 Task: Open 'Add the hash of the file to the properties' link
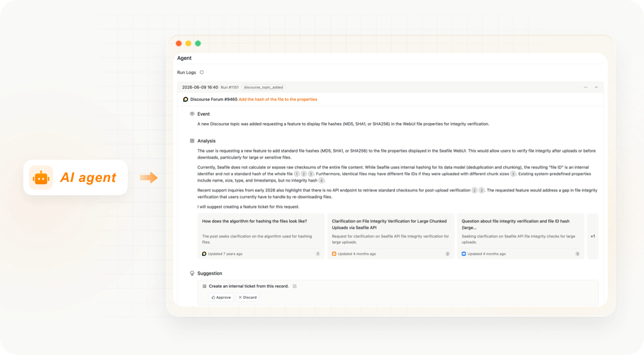(x=278, y=99)
